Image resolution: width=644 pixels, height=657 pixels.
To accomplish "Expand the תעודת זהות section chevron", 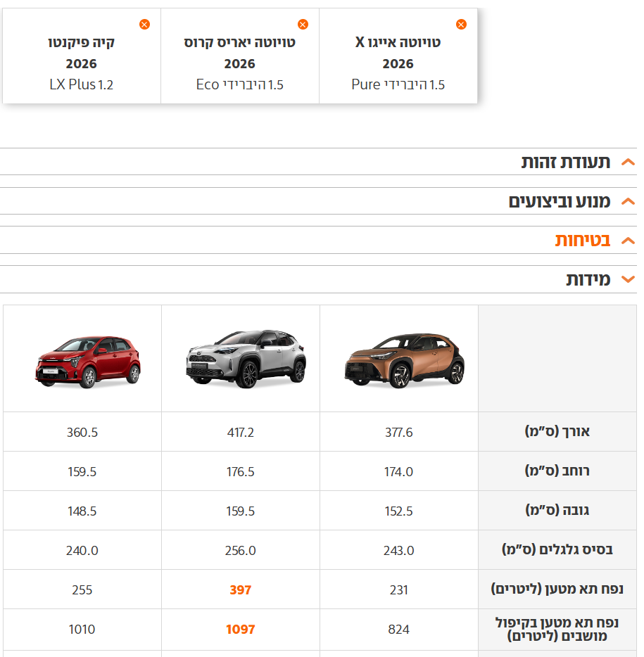I will [x=628, y=162].
